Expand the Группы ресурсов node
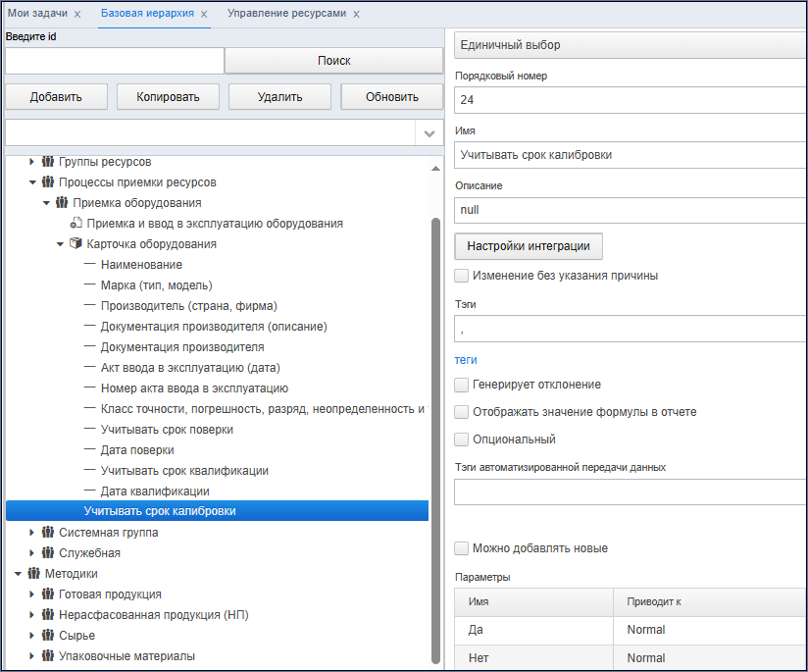Viewport: 808px width, 672px height. pyautogui.click(x=32, y=162)
